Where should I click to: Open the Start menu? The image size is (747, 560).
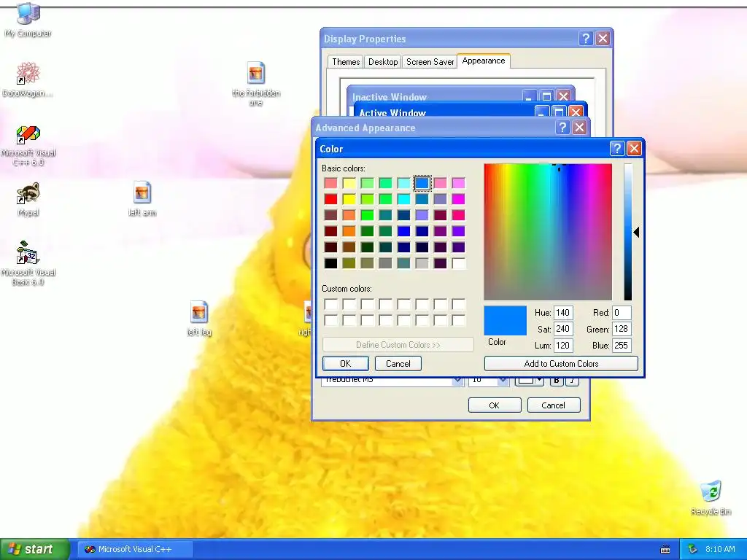(35, 549)
